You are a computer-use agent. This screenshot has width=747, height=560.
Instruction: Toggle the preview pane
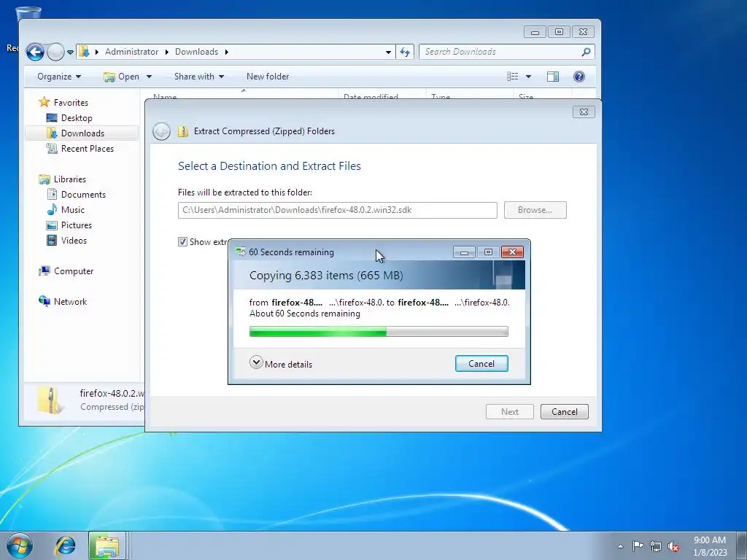pos(553,77)
